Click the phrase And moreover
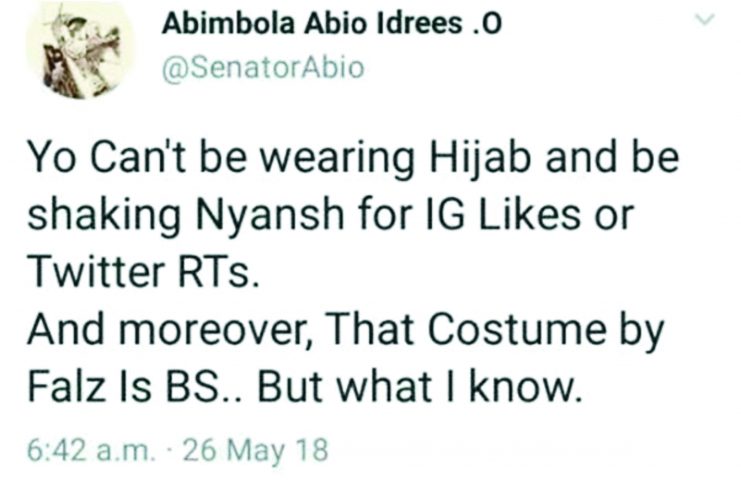The height and width of the screenshot is (486, 741). [x=172, y=329]
